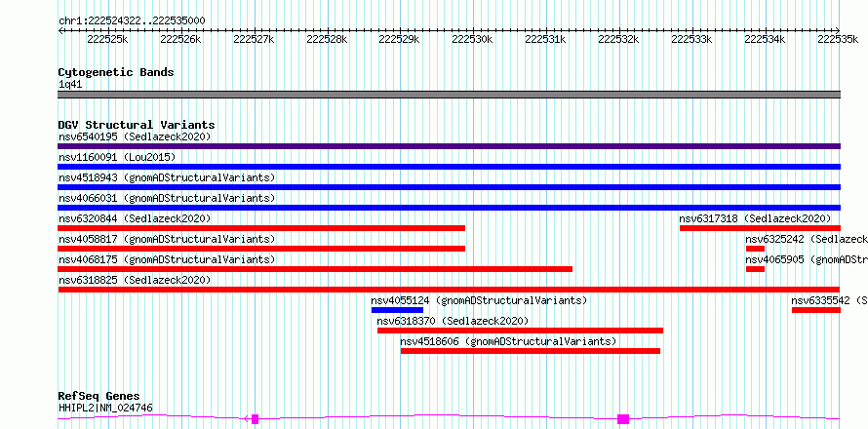Click the 222532k ruler tick label

pyautogui.click(x=619, y=39)
